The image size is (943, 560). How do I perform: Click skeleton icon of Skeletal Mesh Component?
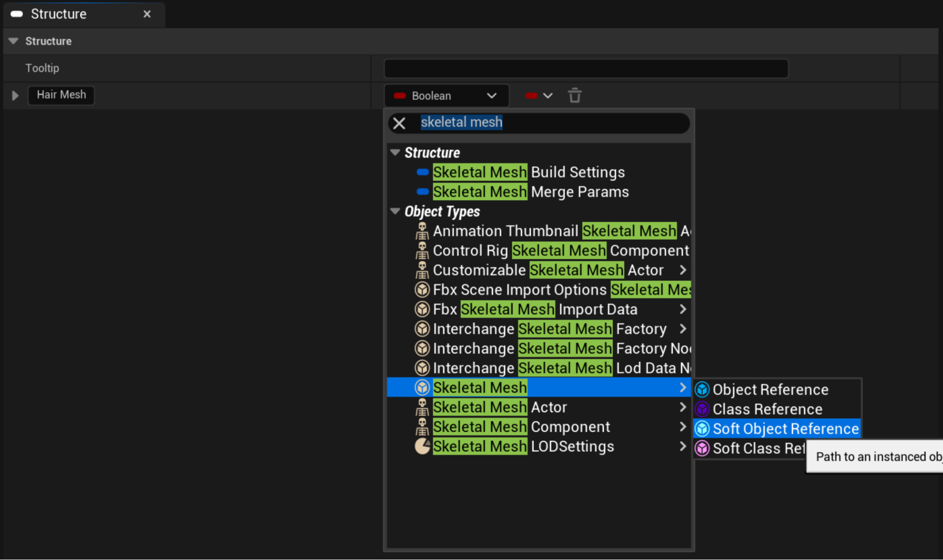tap(422, 427)
